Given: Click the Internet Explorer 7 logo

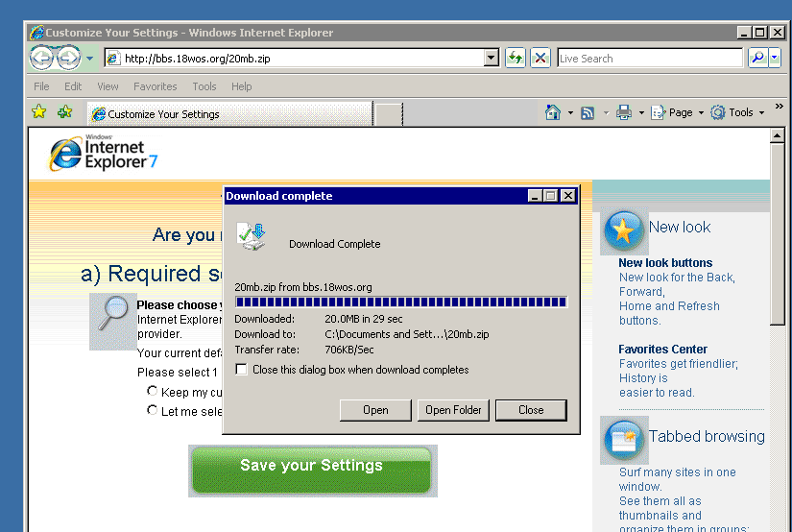Looking at the screenshot, I should tap(104, 153).
